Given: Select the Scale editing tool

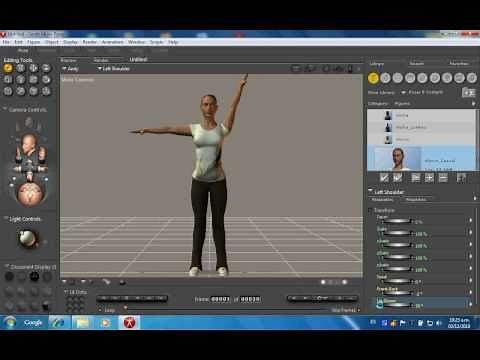Looking at the screenshot, I should (x=8, y=79).
